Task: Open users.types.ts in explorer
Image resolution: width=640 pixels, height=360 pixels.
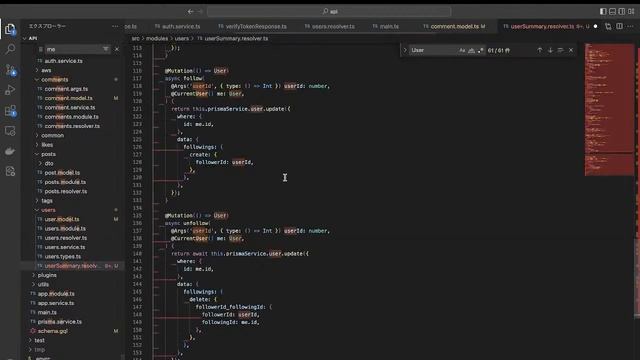Action: [63, 257]
